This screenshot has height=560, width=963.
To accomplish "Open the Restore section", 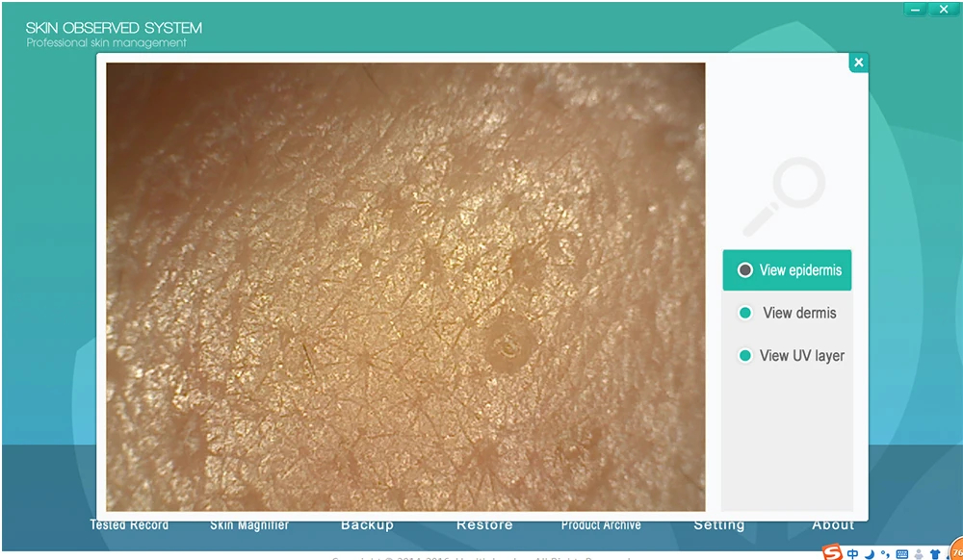I will point(484,525).
